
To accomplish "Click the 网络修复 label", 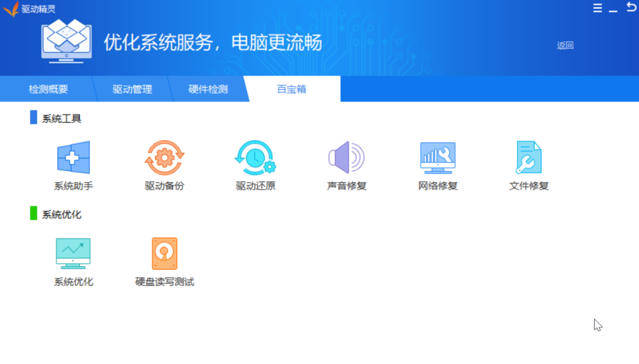I will (438, 186).
